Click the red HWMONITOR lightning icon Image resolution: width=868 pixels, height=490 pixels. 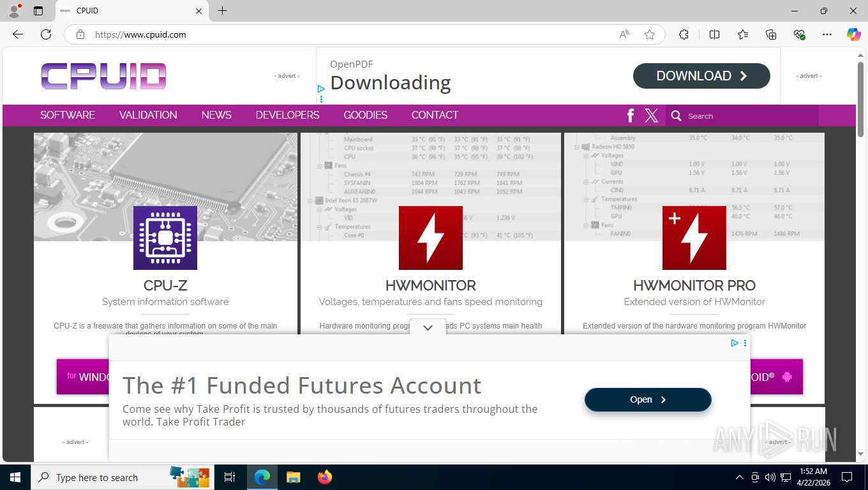[431, 238]
